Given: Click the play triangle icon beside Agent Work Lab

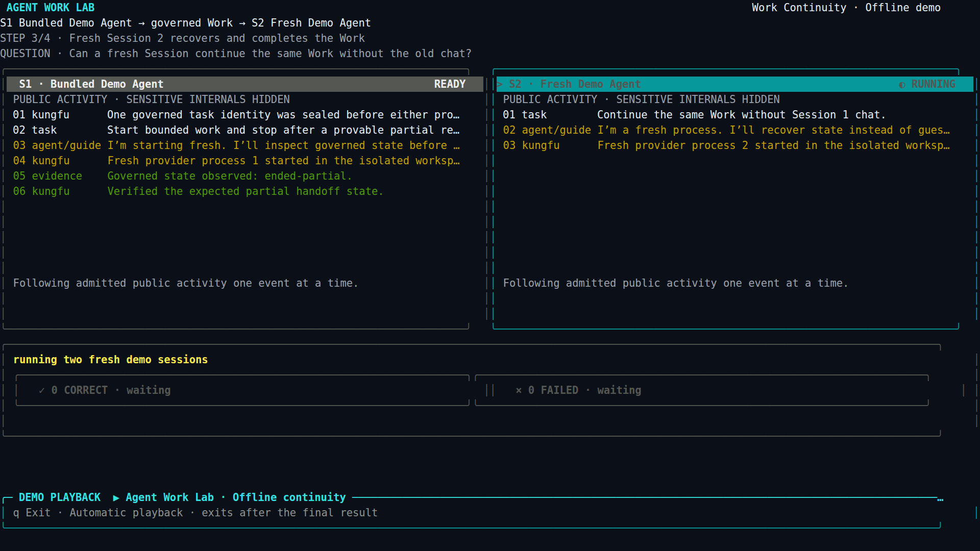Looking at the screenshot, I should pos(116,497).
